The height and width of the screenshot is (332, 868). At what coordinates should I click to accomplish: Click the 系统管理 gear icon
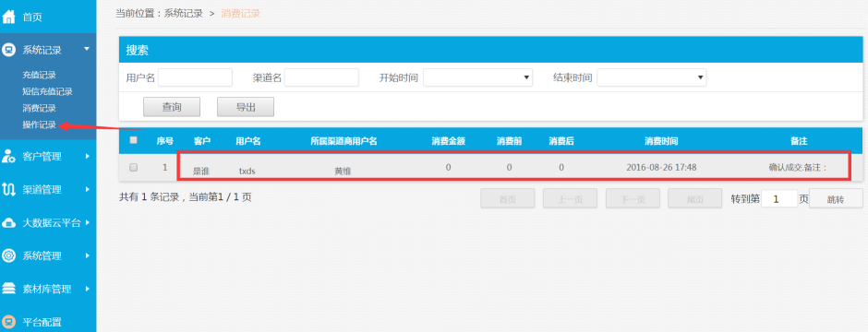[x=9, y=255]
